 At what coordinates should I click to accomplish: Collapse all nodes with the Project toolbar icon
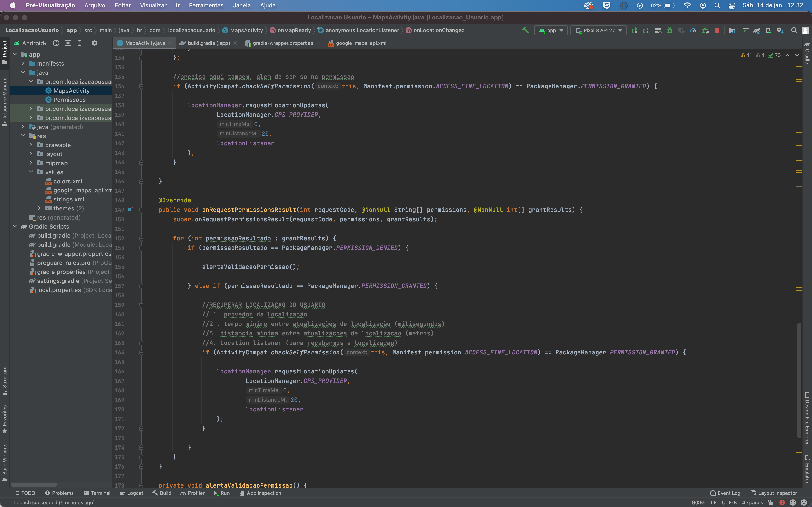point(80,43)
